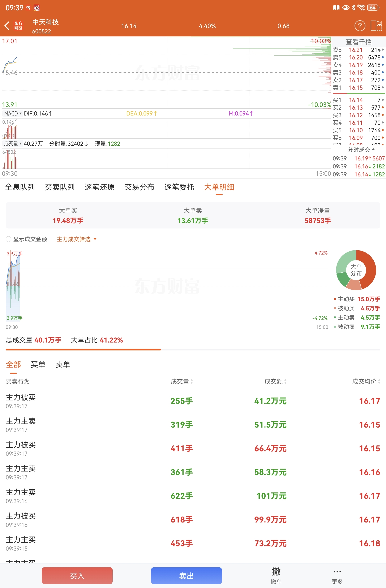Open the help question mark icon
The width and height of the screenshot is (386, 588).
click(360, 26)
